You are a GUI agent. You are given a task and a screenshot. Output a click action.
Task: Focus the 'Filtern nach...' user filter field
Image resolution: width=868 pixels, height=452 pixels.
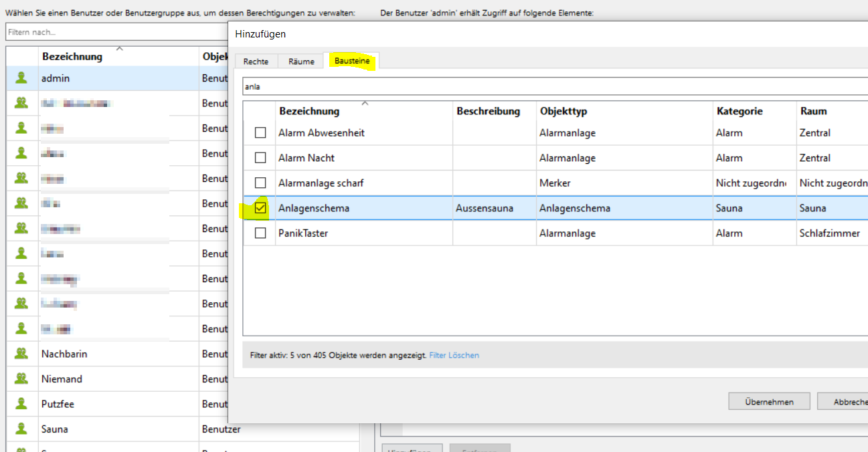tap(114, 32)
